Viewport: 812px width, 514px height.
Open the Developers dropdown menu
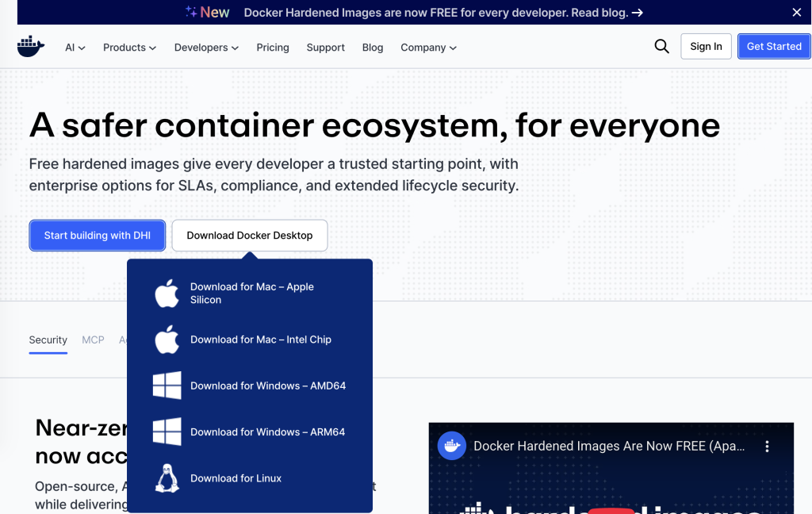[205, 48]
